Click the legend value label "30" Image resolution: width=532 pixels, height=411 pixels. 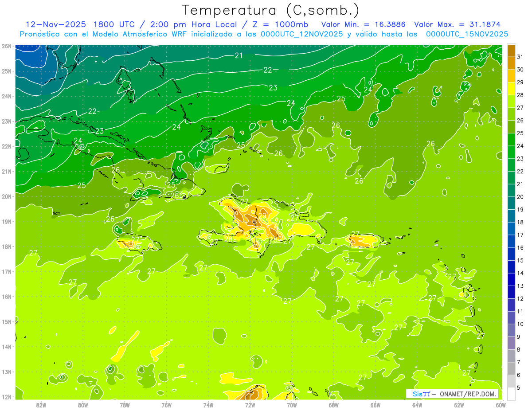(x=520, y=70)
